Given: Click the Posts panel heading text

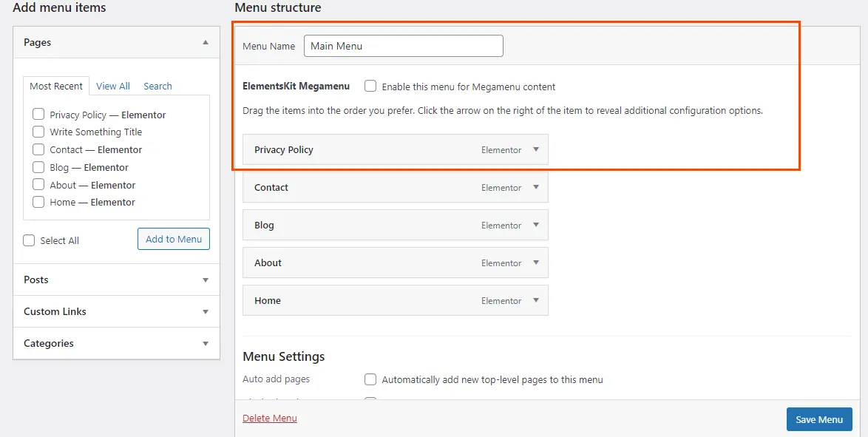Looking at the screenshot, I should pyautogui.click(x=36, y=280).
